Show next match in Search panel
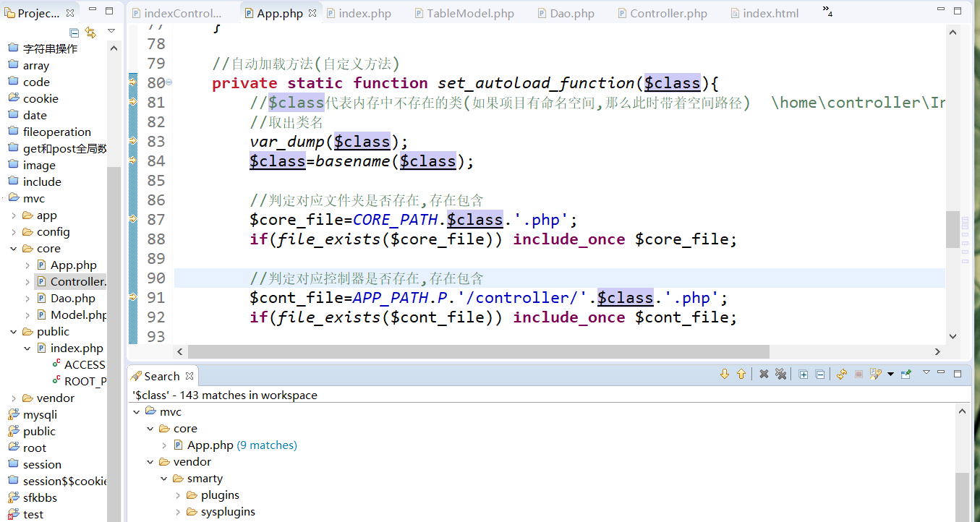Image resolution: width=980 pixels, height=522 pixels. (x=725, y=375)
